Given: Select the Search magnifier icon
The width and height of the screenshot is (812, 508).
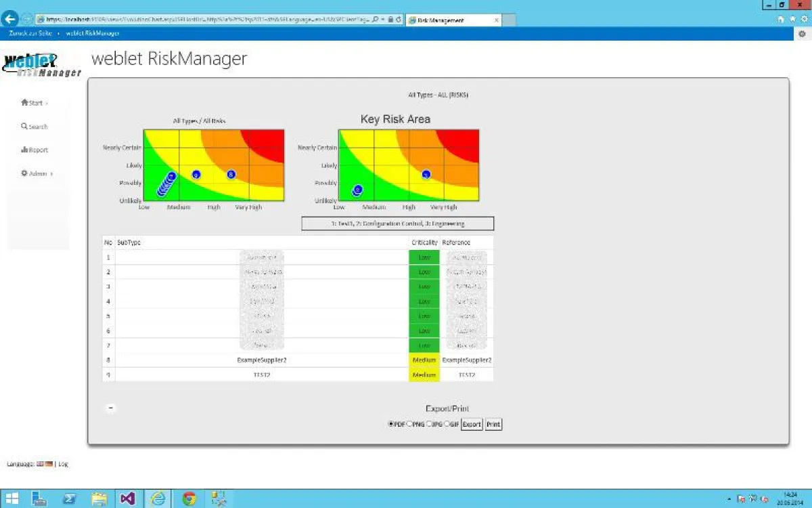Looking at the screenshot, I should coord(25,126).
